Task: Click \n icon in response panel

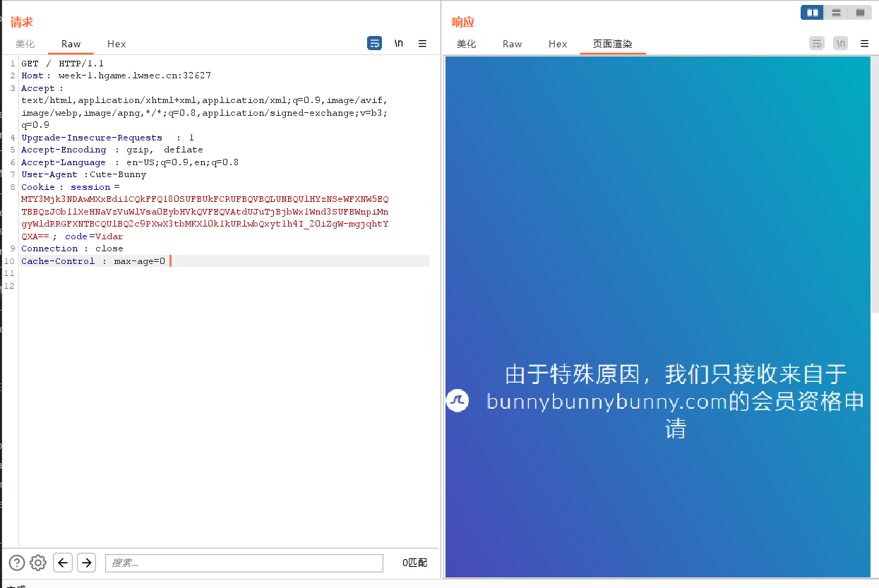Action: 840,43
